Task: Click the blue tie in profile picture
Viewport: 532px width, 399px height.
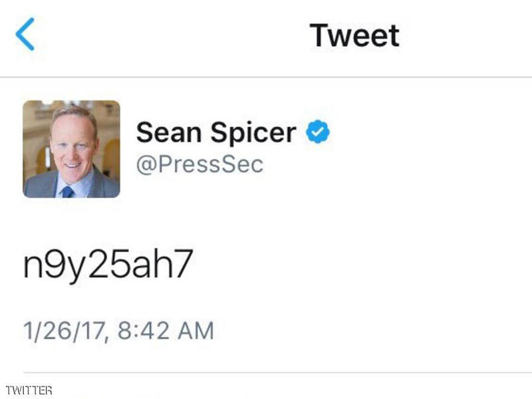Action: 67,192
